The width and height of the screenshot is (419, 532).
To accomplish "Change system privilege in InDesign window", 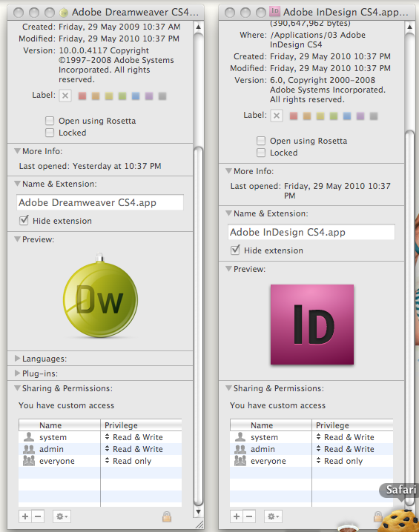I will [x=346, y=437].
